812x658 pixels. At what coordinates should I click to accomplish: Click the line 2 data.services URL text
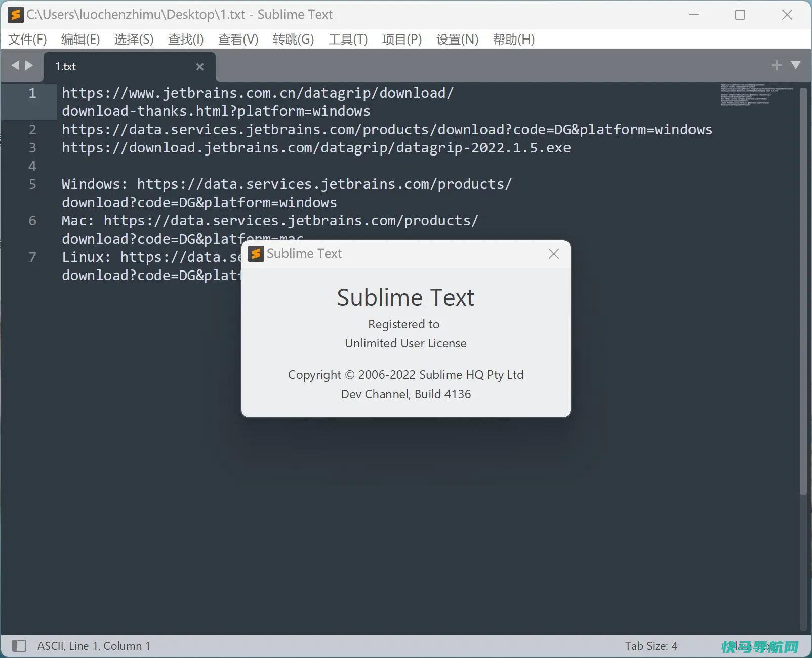(387, 130)
